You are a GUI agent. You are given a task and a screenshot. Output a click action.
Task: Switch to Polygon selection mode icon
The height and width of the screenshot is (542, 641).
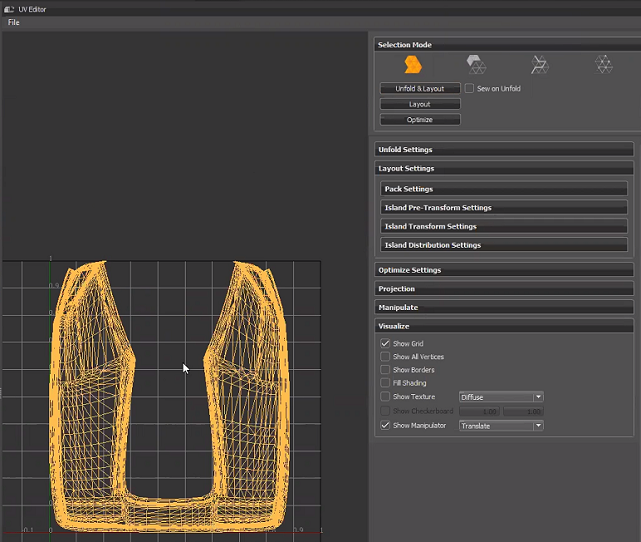pos(476,65)
